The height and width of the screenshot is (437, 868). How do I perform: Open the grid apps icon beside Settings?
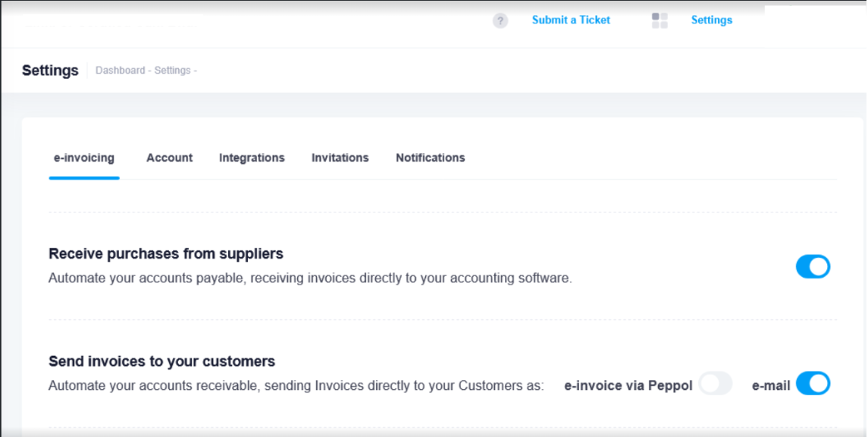pos(660,20)
